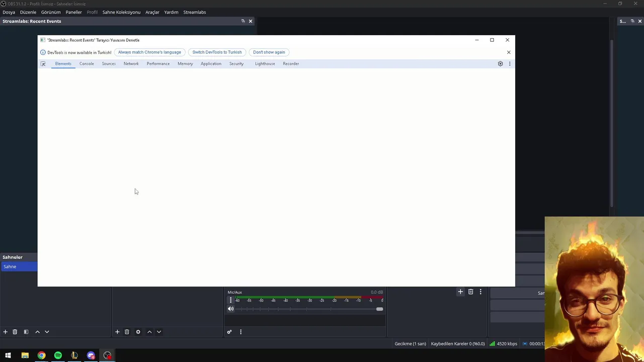Viewport: 644px width, 362px height.
Task: Remove scene transition trash icon
Action: pos(471,292)
